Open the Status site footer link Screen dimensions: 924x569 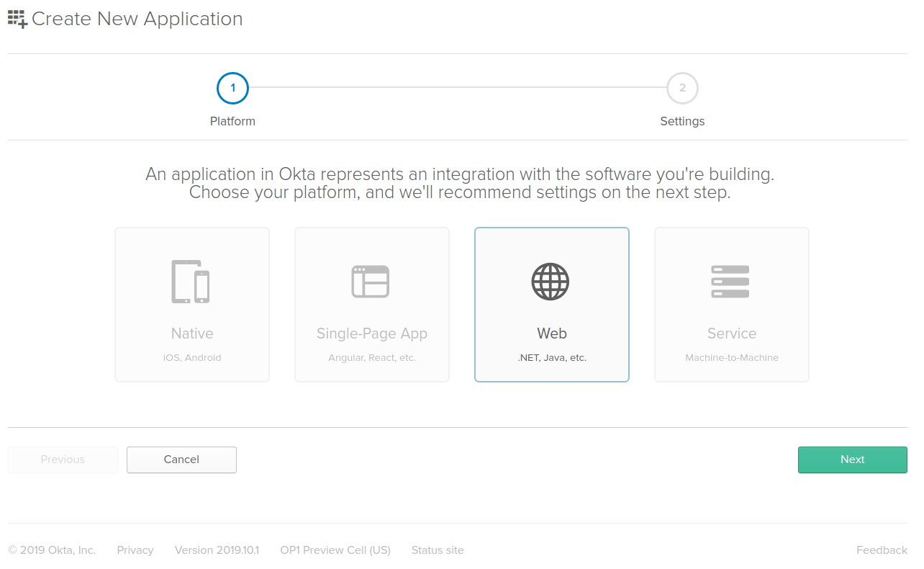click(438, 550)
